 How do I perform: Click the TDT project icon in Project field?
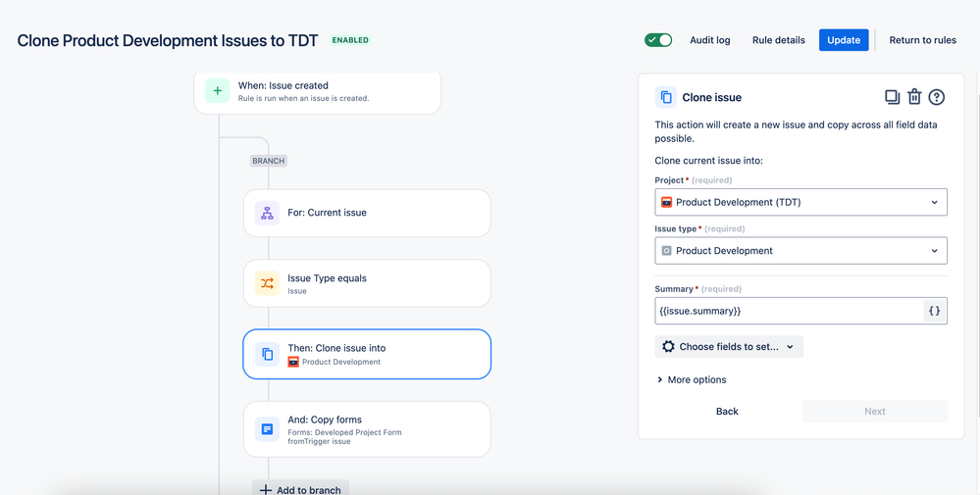[666, 202]
